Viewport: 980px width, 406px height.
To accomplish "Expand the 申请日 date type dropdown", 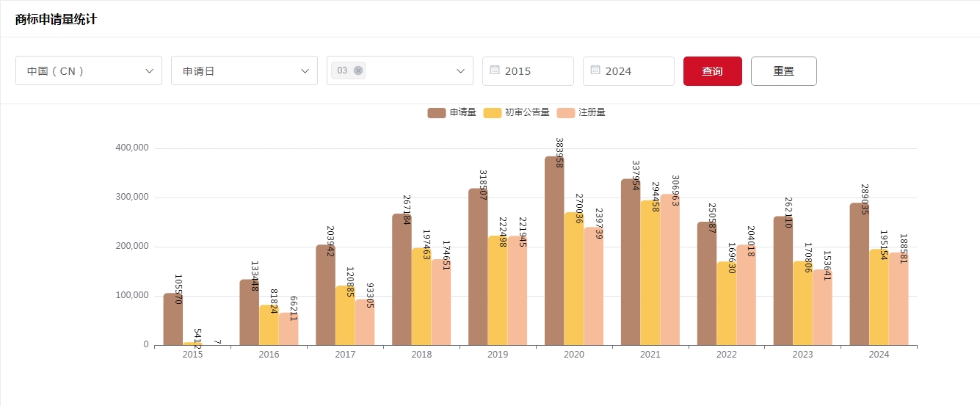I will coord(244,71).
